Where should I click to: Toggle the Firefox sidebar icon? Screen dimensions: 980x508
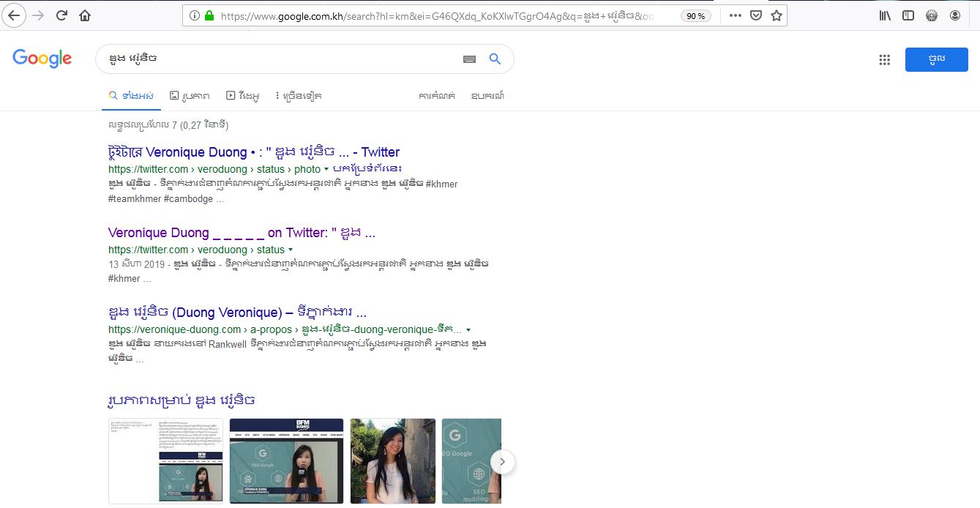[908, 15]
